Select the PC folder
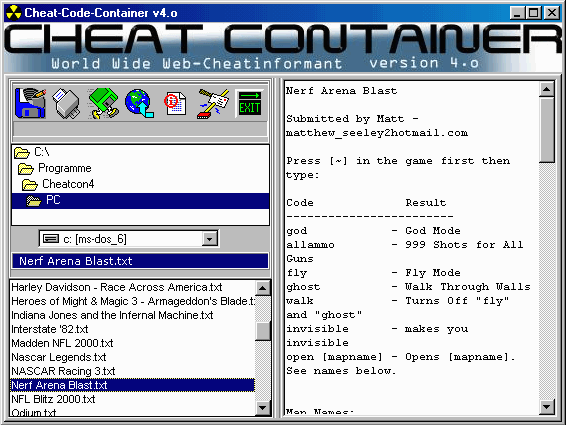The height and width of the screenshot is (425, 566). click(140, 200)
